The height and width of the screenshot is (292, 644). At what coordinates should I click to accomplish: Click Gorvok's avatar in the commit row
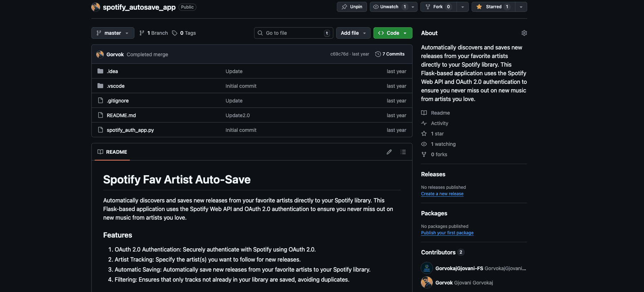coord(100,54)
